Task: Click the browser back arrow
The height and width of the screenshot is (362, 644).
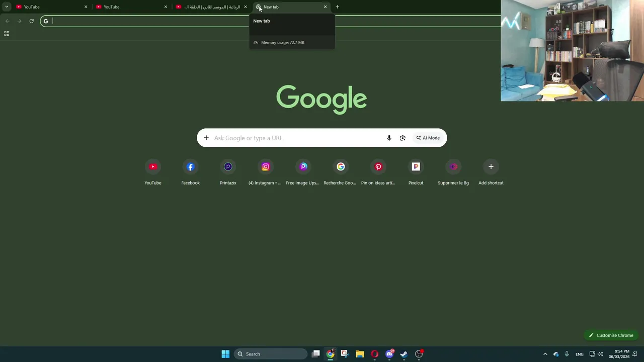Action: [7, 21]
